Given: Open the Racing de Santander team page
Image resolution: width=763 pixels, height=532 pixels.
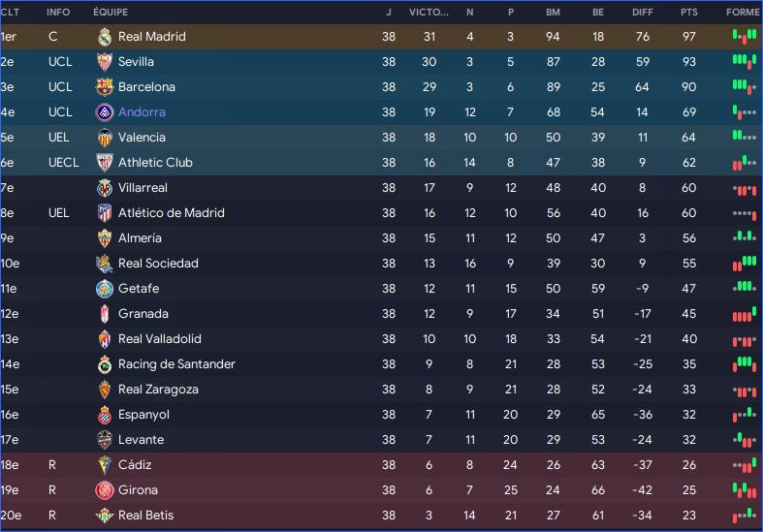Looking at the screenshot, I should [x=176, y=364].
